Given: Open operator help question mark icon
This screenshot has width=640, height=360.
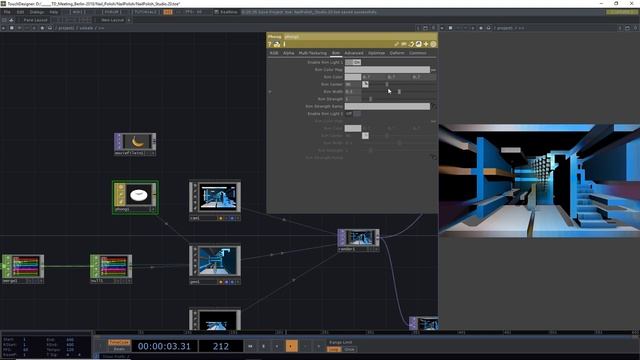Looking at the screenshot, I should (270, 44).
